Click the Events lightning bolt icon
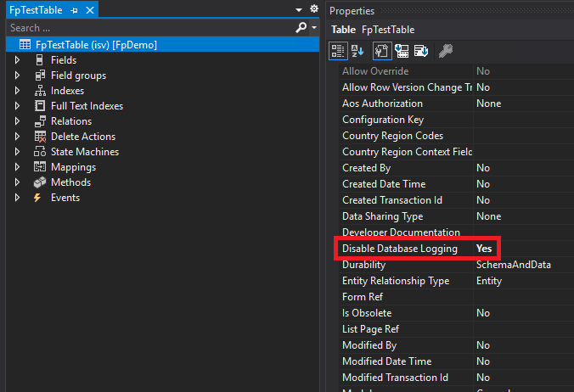 point(37,198)
